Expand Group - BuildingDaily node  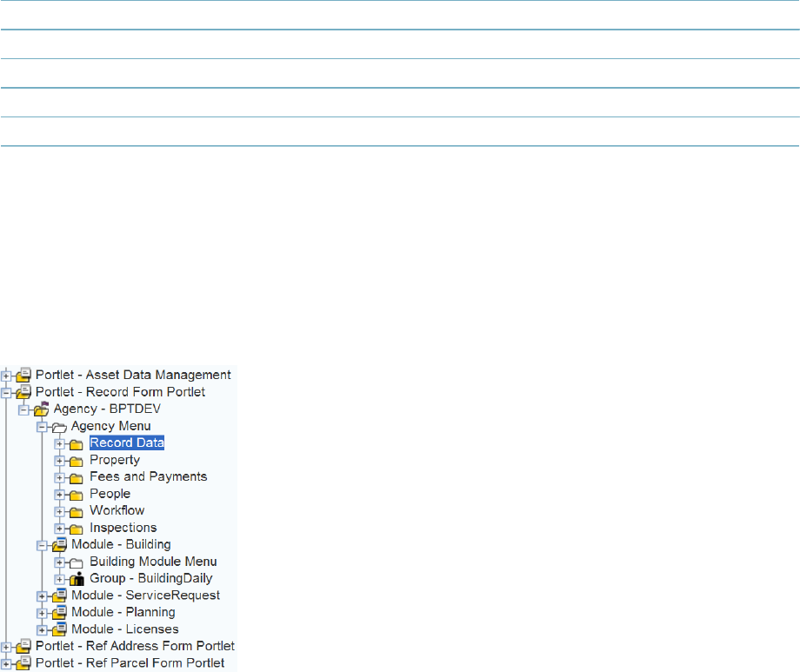[60, 579]
